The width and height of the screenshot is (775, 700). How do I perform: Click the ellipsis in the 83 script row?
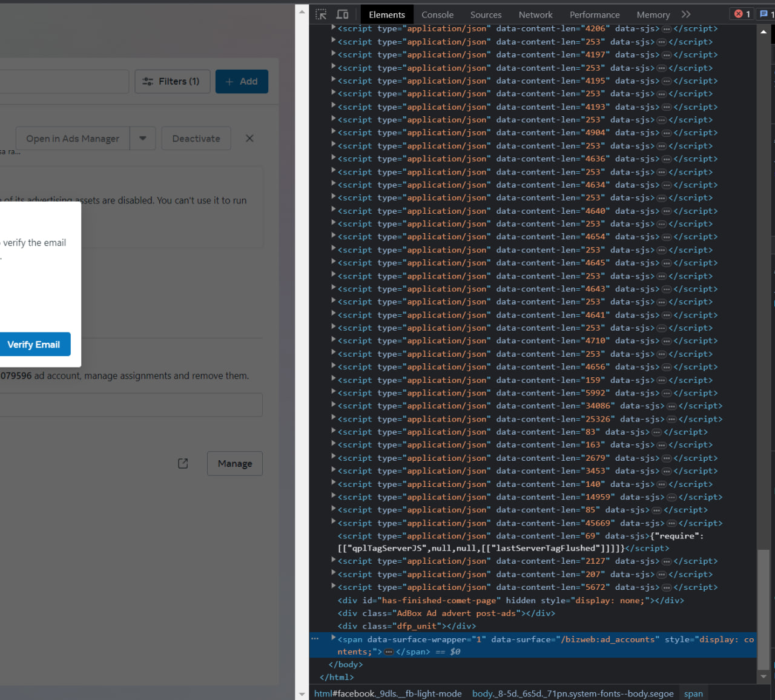[x=657, y=432]
